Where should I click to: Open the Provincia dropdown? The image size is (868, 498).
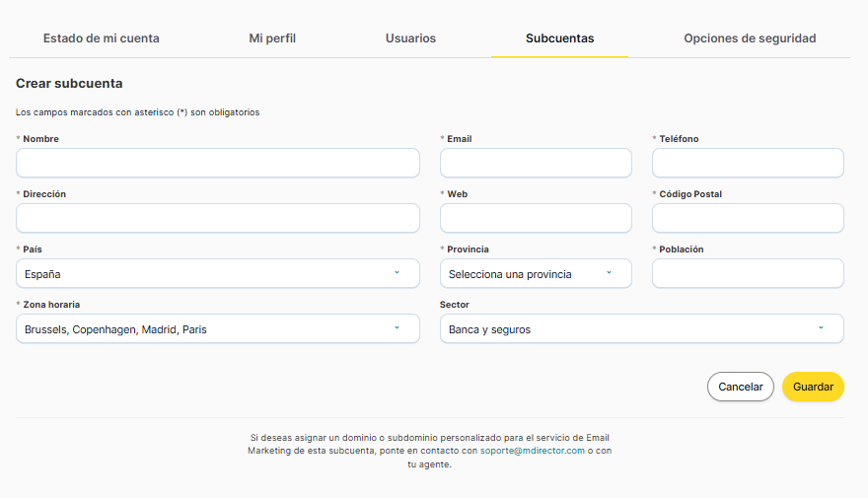tap(536, 273)
